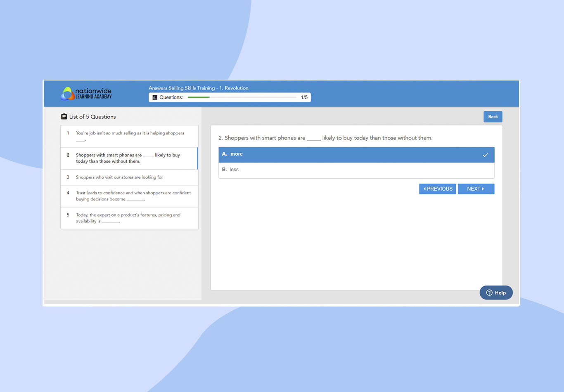Screen dimensions: 564x392
Task: Click the List of 5 Questions heading
Action: click(x=92, y=117)
